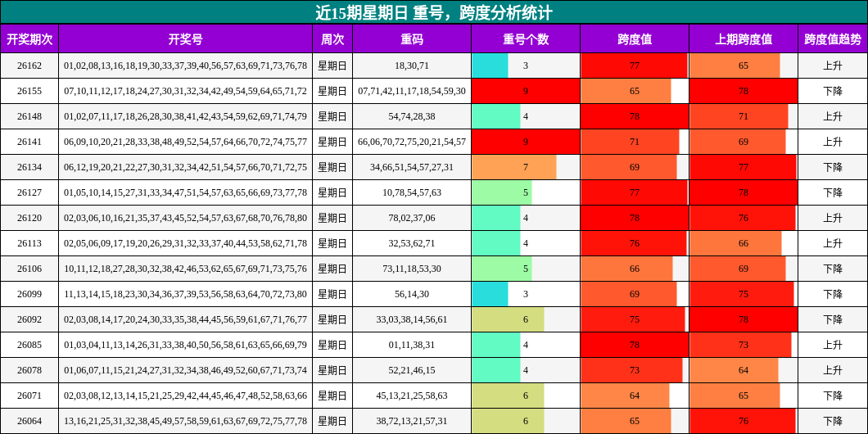Select repeat numbers cell 52,21,46,15
This screenshot has width=868, height=434.
412,371
